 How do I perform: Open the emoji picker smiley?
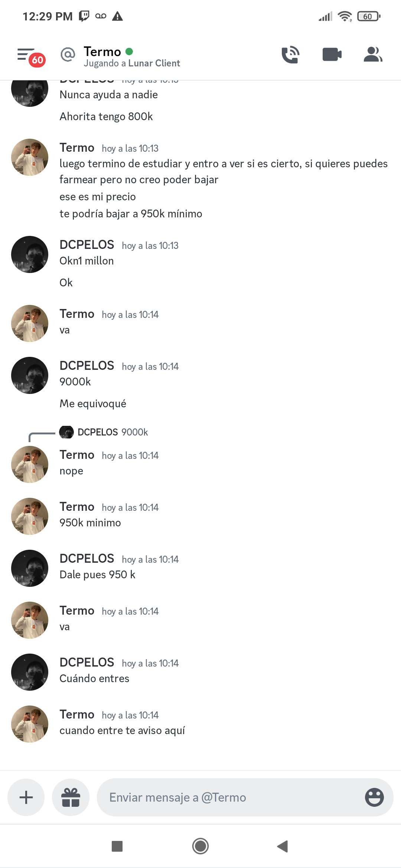pos(374,797)
